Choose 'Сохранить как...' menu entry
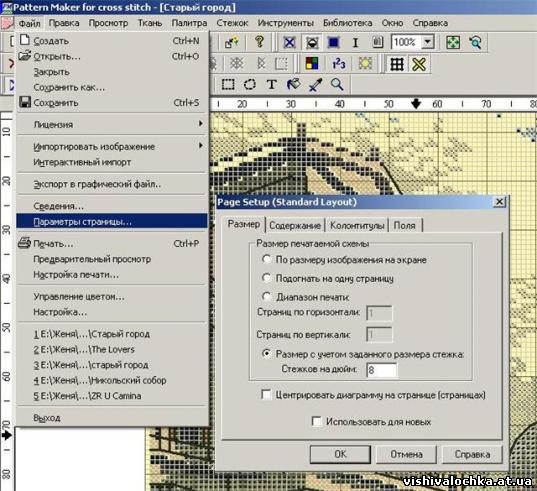 (112, 87)
